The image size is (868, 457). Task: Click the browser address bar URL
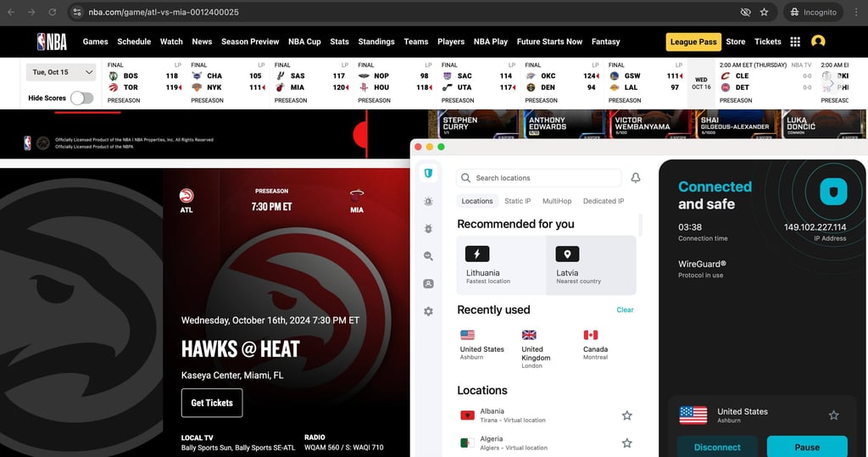[x=164, y=12]
